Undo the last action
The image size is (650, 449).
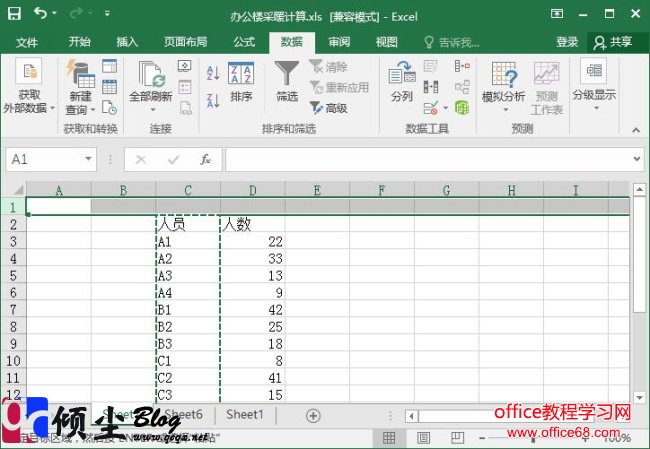coord(40,13)
